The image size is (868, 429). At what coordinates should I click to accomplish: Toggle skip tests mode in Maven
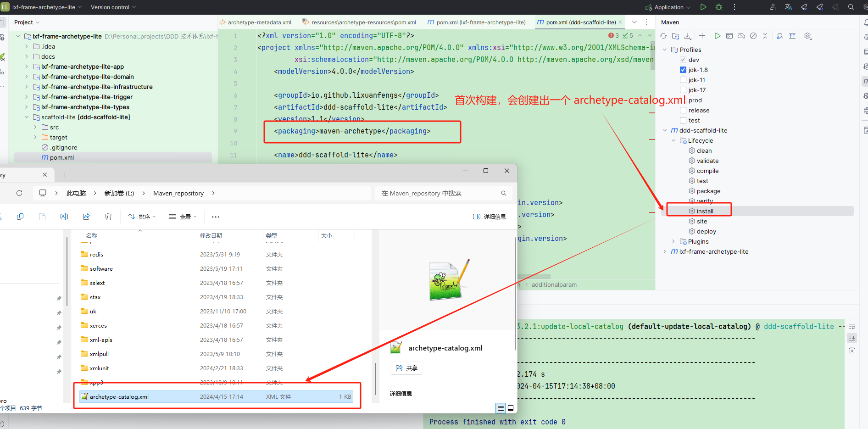point(753,36)
